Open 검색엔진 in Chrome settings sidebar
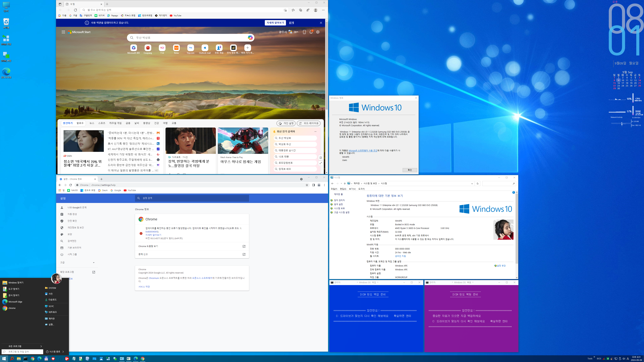The image size is (644, 362). 72,241
